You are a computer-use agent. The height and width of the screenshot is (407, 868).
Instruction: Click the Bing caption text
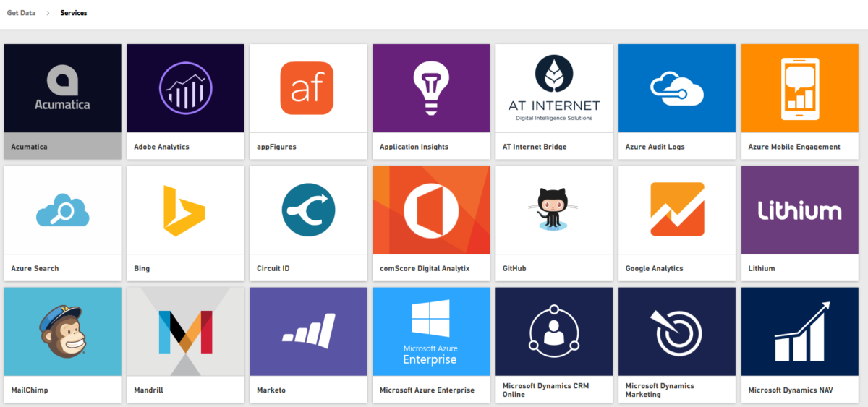[x=142, y=268]
